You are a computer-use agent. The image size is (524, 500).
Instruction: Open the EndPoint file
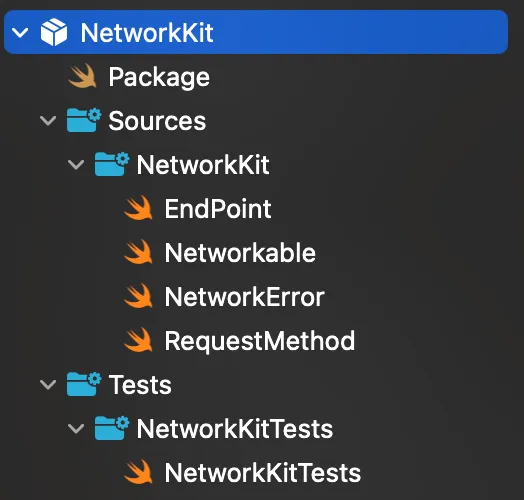pos(218,209)
